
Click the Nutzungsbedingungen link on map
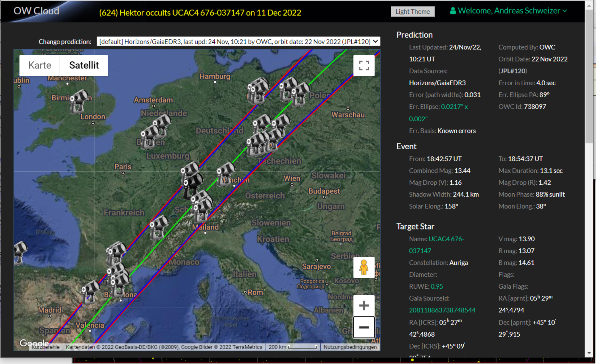[x=350, y=347]
